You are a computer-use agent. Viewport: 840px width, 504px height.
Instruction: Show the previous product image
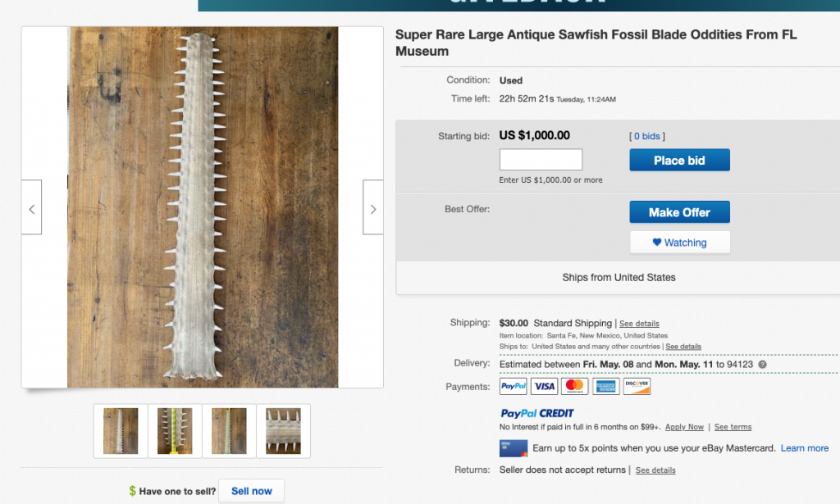[x=31, y=207]
